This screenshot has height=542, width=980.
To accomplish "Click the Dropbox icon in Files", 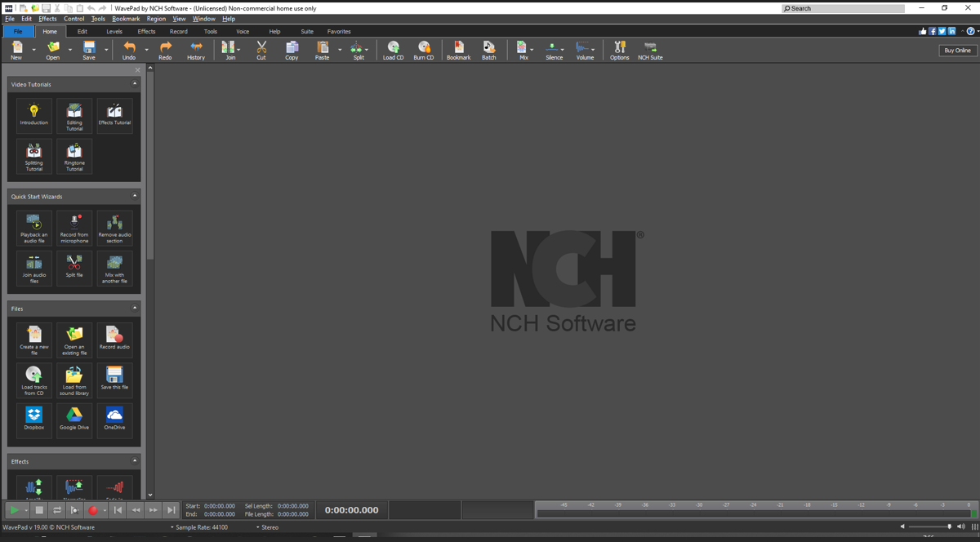I will (x=34, y=420).
